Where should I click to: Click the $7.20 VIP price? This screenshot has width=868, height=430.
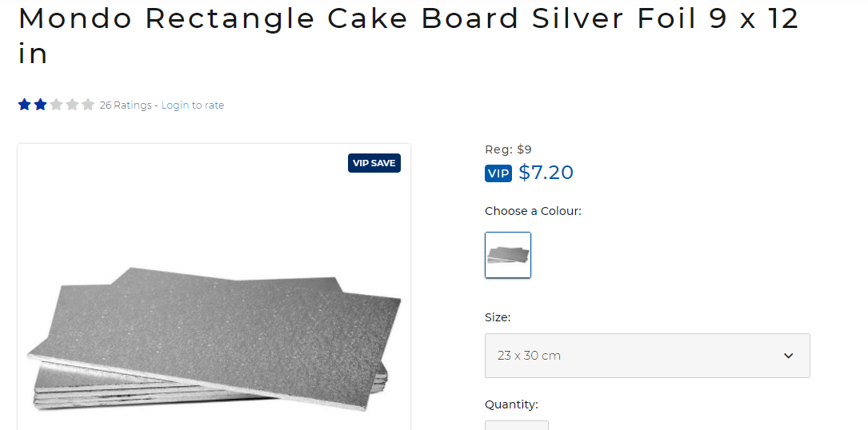[x=546, y=173]
